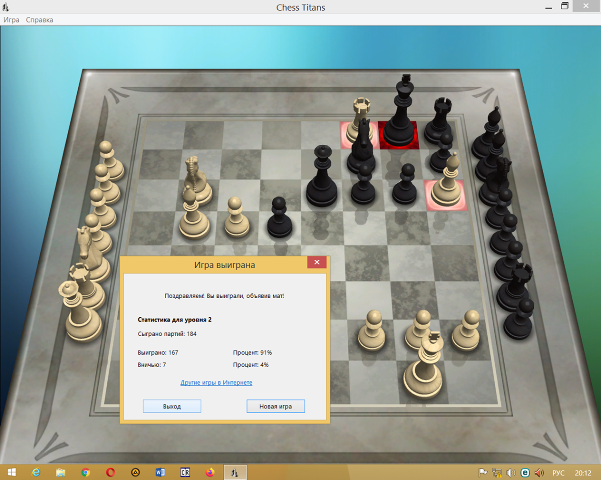Click the Новая игра button
The image size is (601, 480).
click(275, 406)
